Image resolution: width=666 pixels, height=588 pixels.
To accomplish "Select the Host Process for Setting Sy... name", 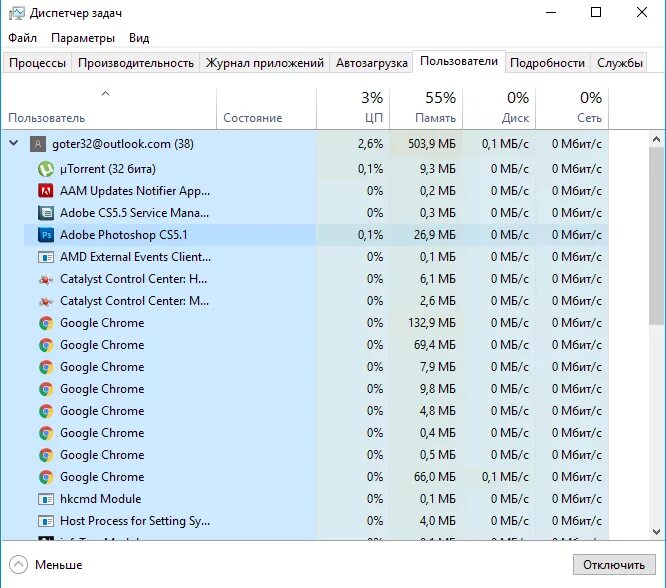I will pyautogui.click(x=135, y=521).
